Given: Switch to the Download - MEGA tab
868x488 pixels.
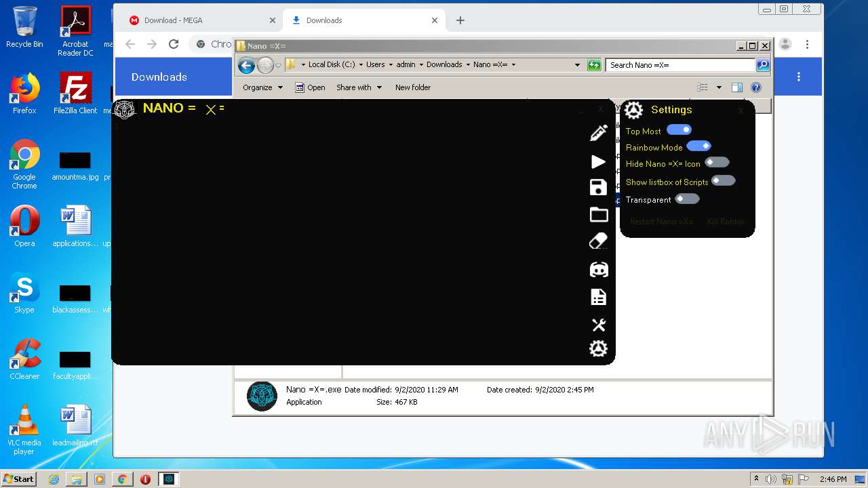Looking at the screenshot, I should [x=202, y=20].
